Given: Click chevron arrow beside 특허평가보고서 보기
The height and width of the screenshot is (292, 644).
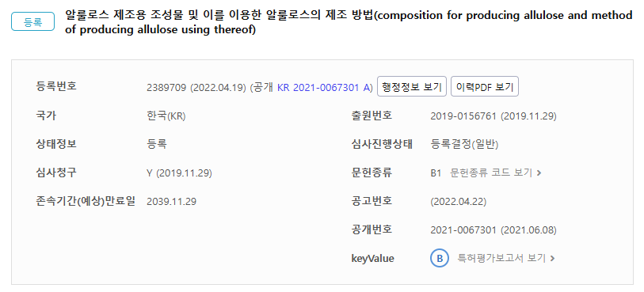Looking at the screenshot, I should point(552,259).
